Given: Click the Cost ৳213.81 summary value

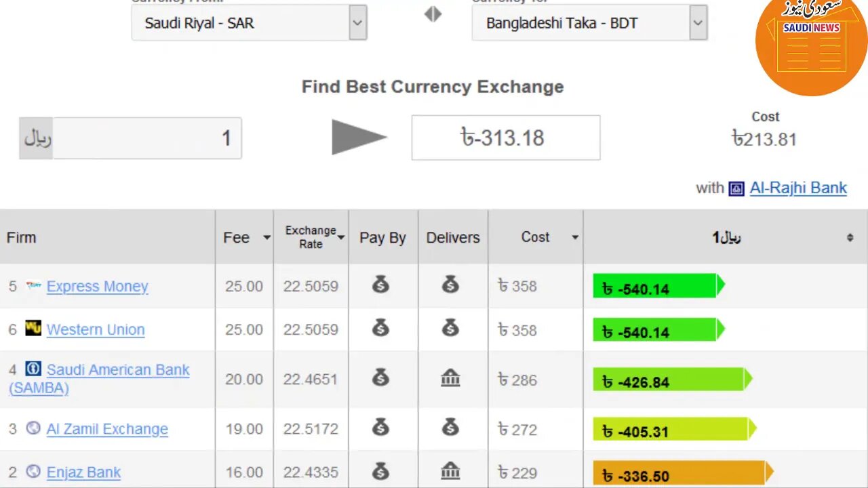Looking at the screenshot, I should [x=764, y=140].
